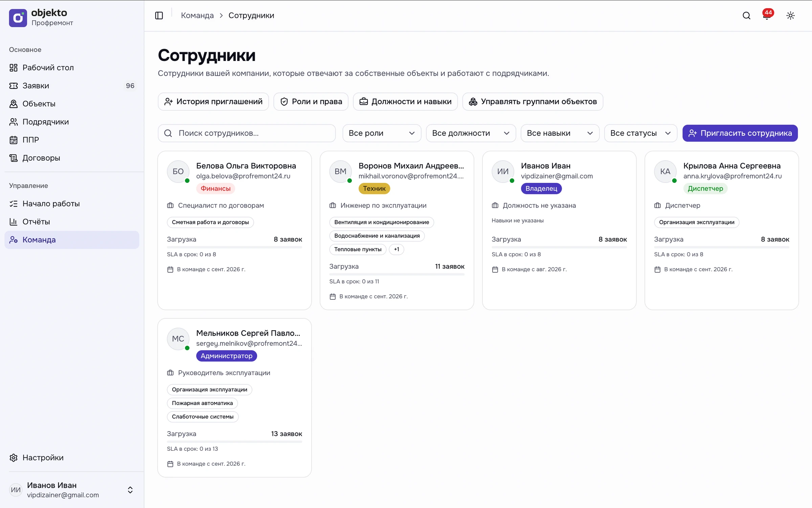Click the Финансы role badge
812x508 pixels.
(x=216, y=189)
